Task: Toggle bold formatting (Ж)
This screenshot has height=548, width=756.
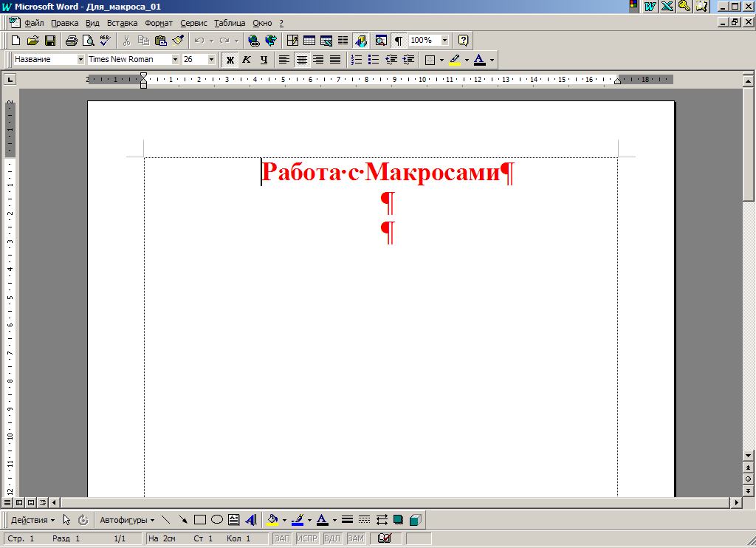Action: (230, 60)
